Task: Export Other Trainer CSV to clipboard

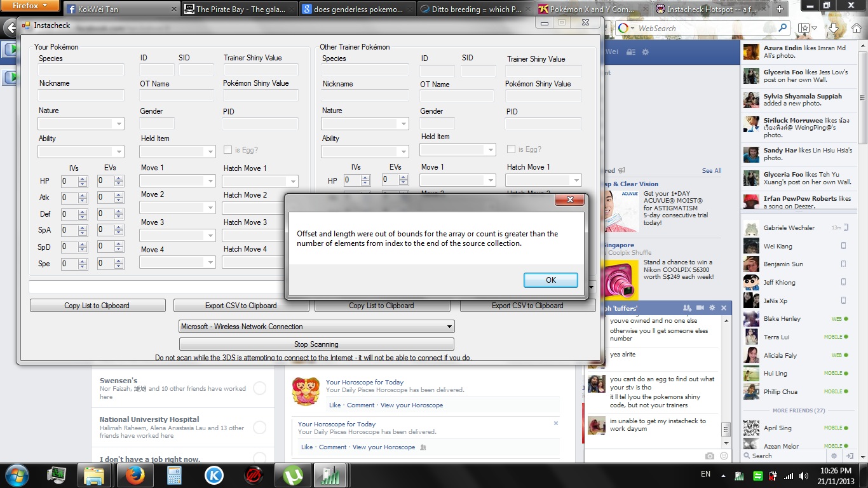Action: tap(527, 306)
